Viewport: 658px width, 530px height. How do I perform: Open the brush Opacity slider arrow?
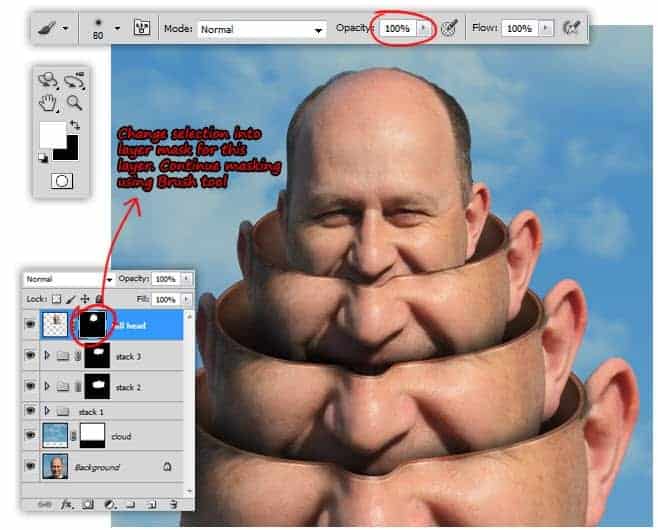coord(423,28)
